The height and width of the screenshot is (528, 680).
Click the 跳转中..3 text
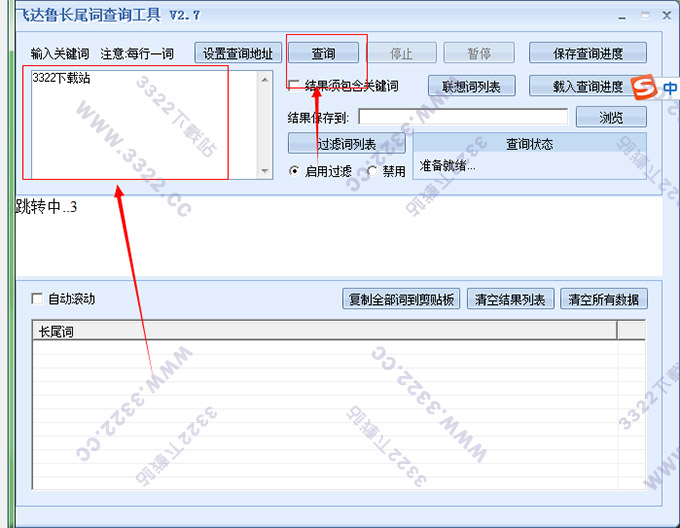[x=46, y=207]
